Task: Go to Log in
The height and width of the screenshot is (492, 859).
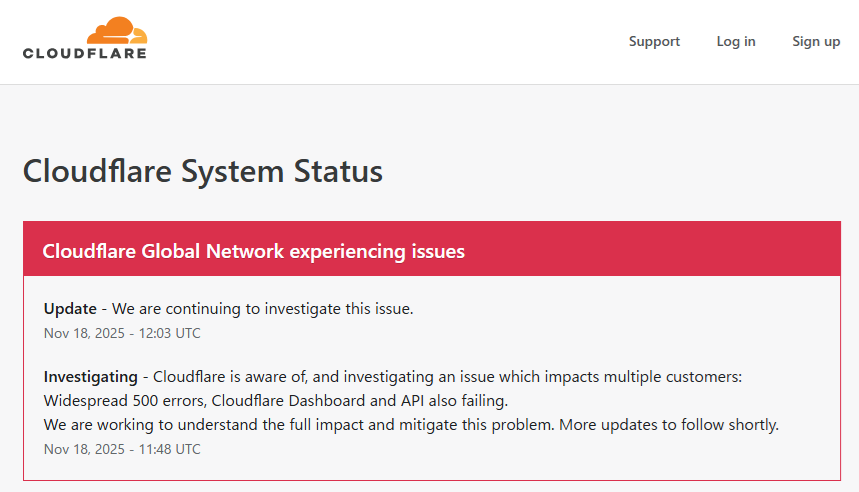Action: coord(736,41)
